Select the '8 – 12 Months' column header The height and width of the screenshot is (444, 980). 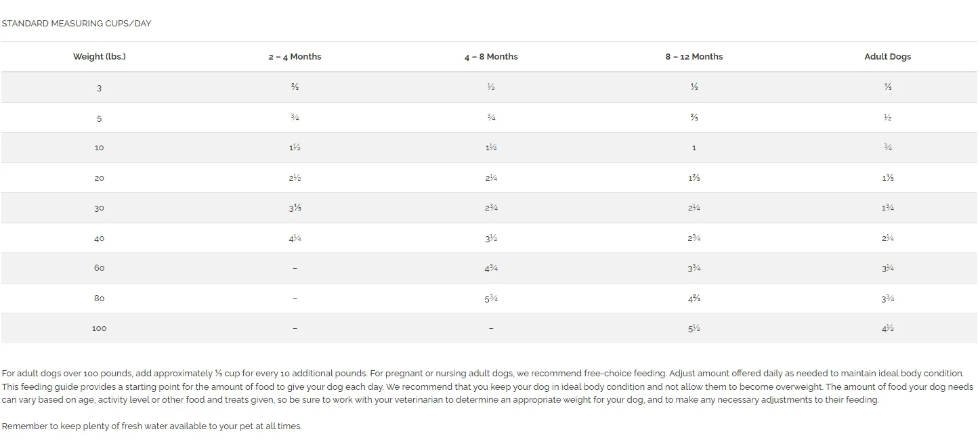coord(694,57)
